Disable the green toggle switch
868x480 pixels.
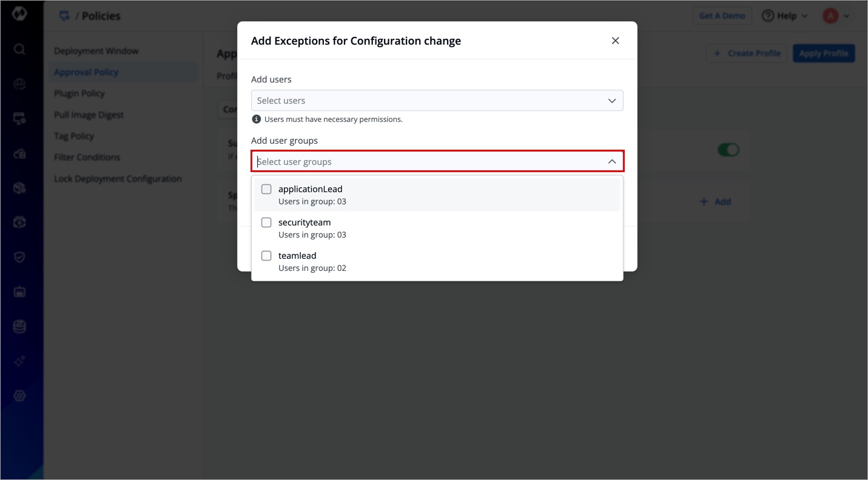[x=728, y=150]
